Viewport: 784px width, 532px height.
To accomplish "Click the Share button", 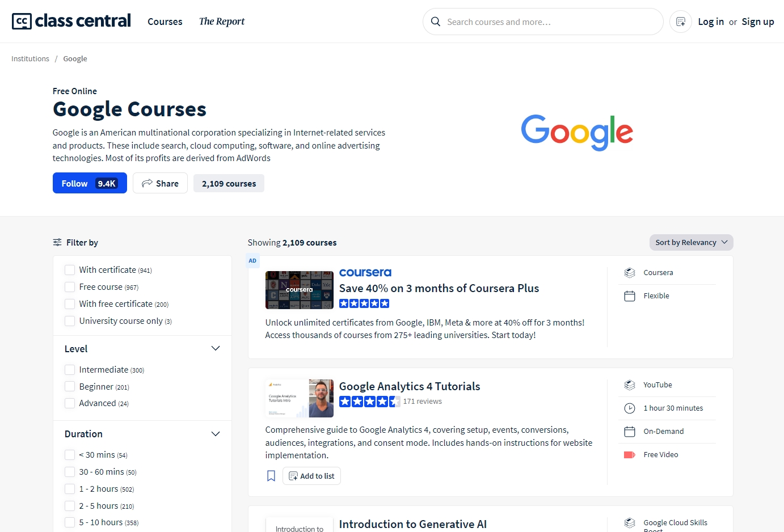I will pyautogui.click(x=160, y=183).
